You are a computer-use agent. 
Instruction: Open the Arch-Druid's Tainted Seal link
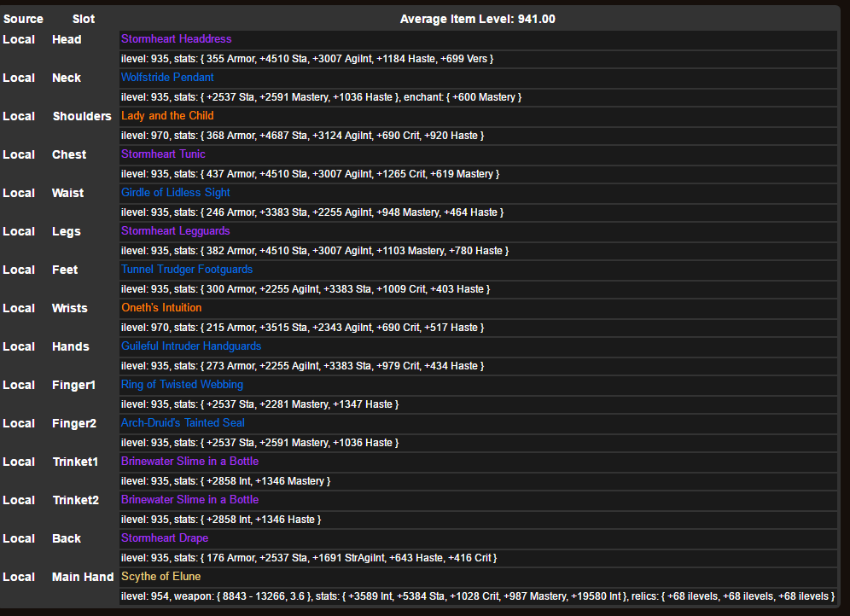click(x=183, y=423)
